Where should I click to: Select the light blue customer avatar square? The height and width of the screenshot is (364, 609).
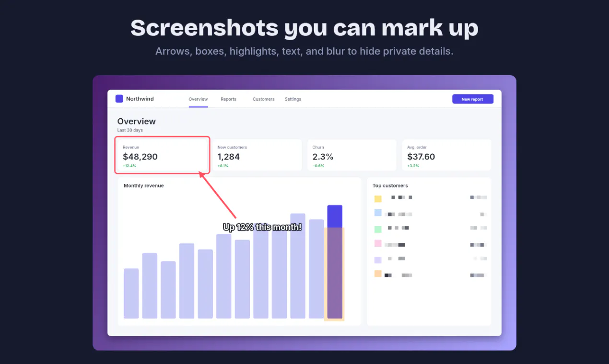(378, 213)
